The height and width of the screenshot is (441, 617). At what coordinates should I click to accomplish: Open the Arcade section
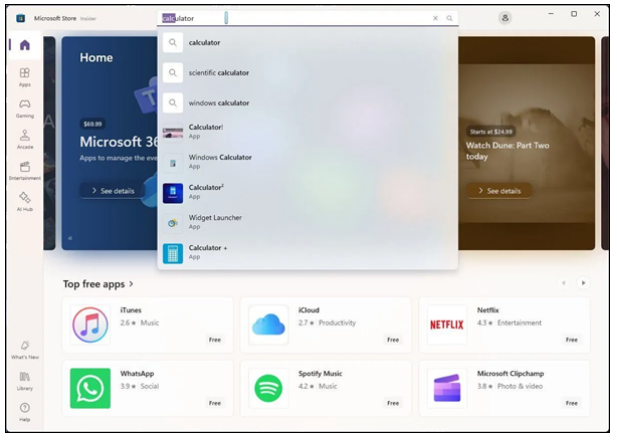24,139
